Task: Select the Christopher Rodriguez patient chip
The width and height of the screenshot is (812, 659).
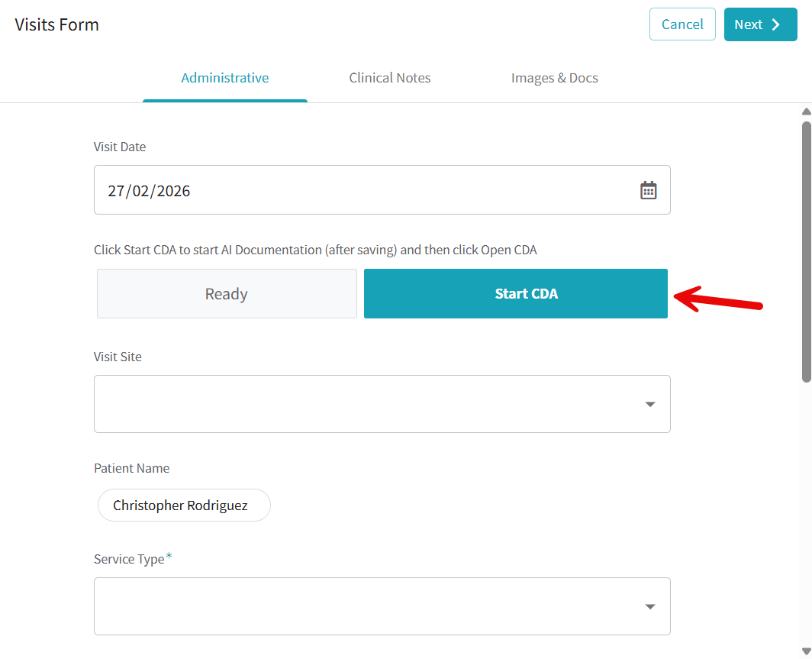Action: (183, 505)
